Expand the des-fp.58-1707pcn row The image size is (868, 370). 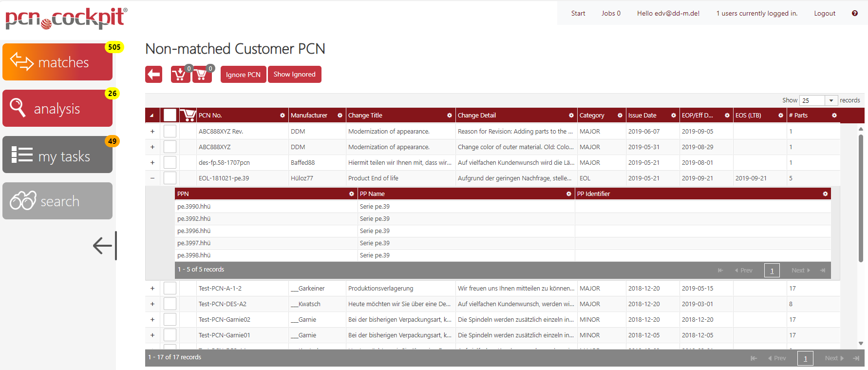[152, 162]
